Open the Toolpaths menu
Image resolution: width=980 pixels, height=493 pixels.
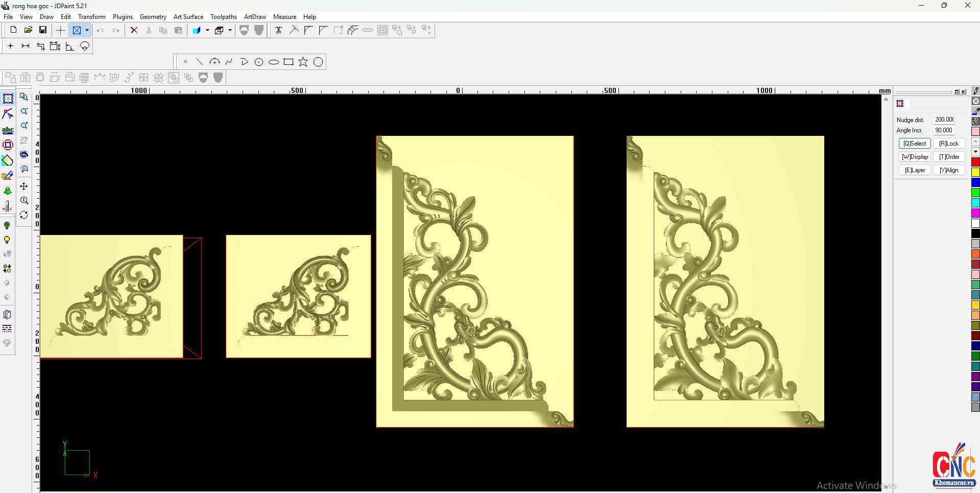[x=223, y=17]
